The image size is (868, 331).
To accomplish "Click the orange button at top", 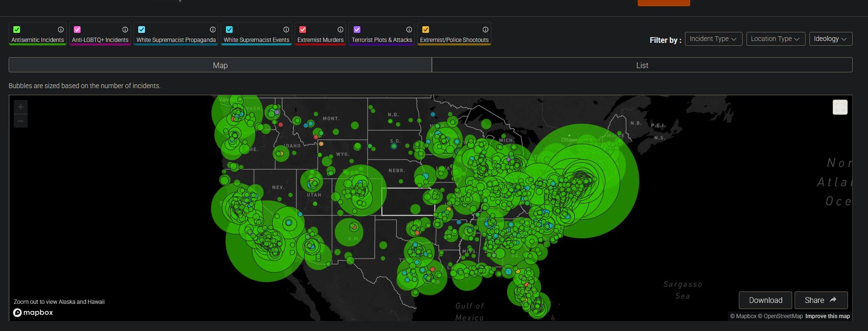I will click(x=664, y=3).
